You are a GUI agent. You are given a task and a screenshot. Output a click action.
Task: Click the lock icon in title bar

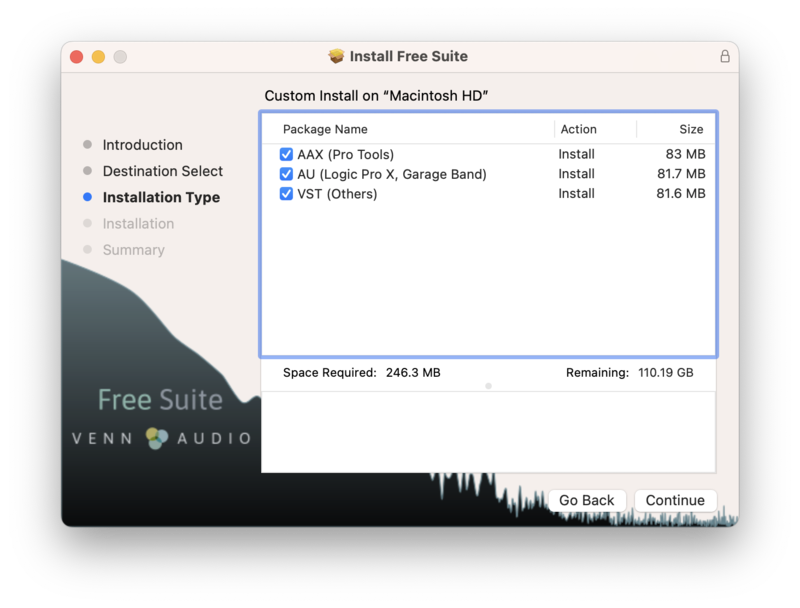[725, 57]
